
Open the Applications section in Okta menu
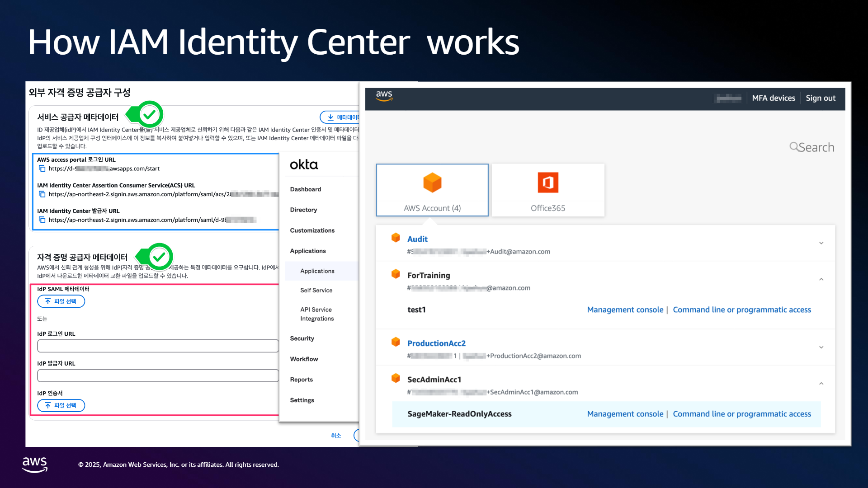point(308,251)
